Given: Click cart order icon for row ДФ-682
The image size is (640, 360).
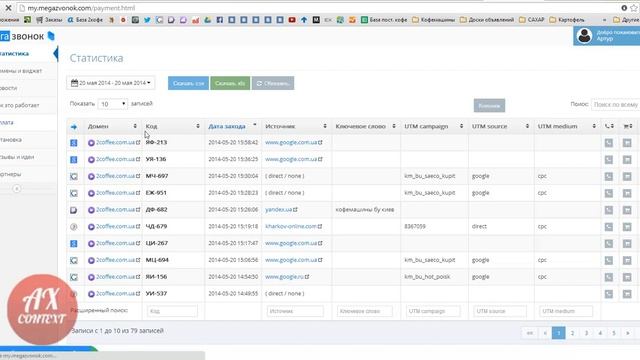Looking at the screenshot, I should (x=627, y=210).
